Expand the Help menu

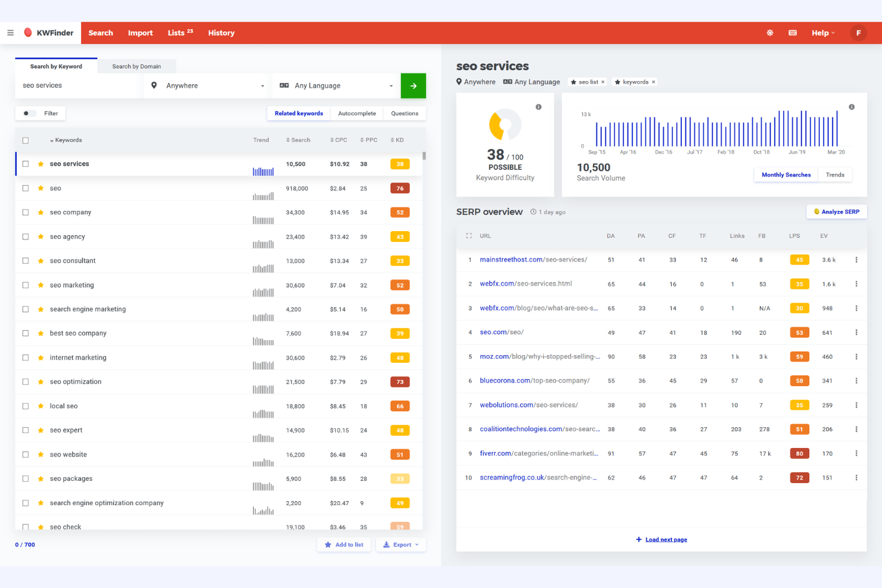(x=823, y=33)
